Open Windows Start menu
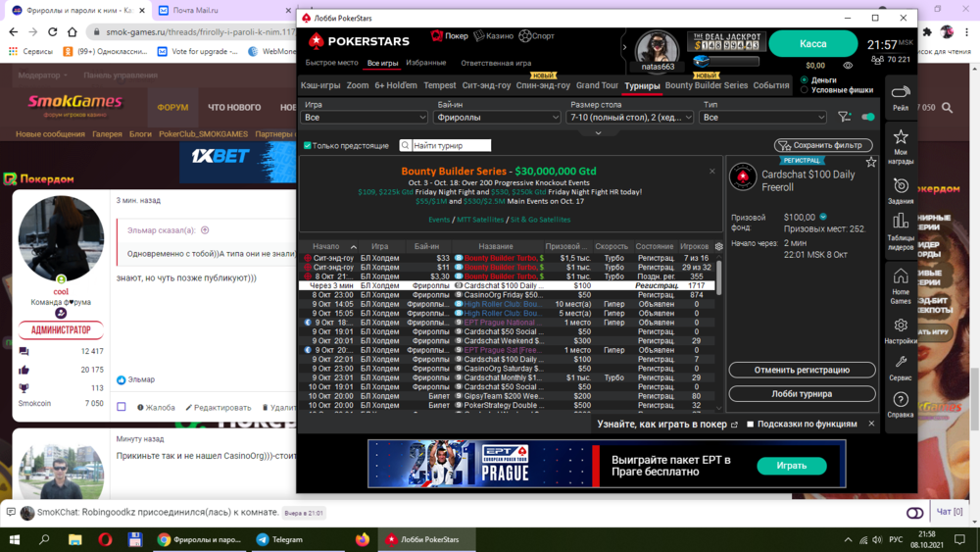The width and height of the screenshot is (980, 552). click(15, 539)
